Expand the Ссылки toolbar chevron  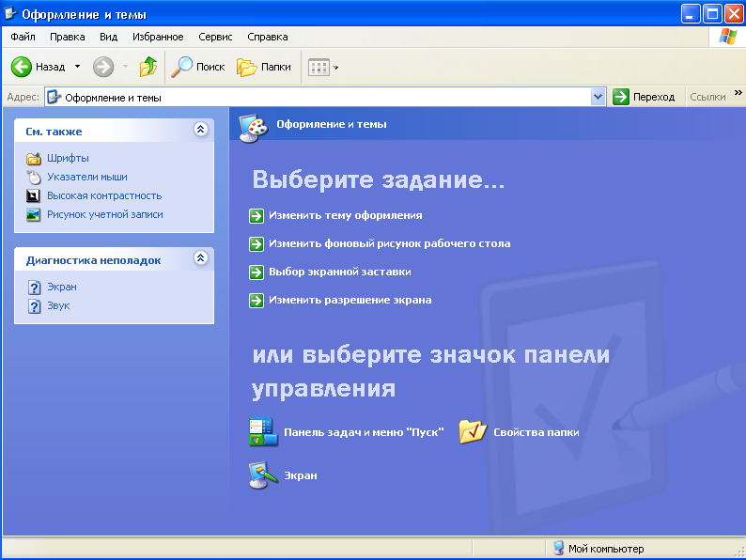pos(738,92)
